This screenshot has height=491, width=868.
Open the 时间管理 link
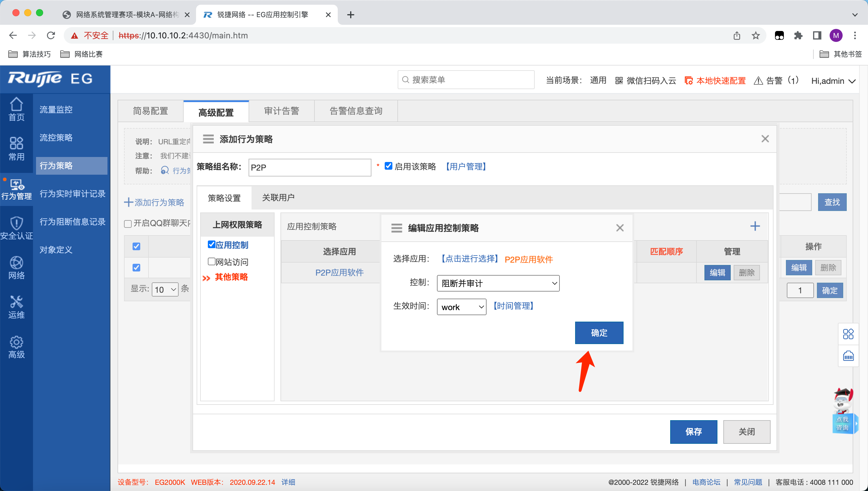(513, 306)
